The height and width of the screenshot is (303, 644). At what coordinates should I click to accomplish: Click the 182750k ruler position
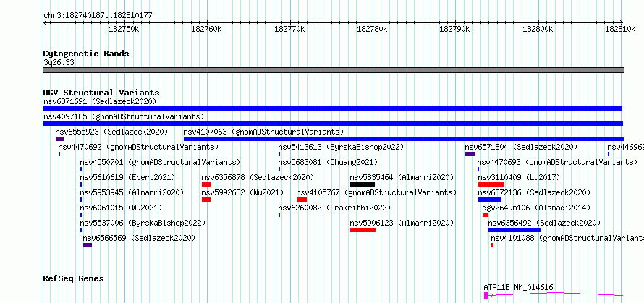coord(124,30)
